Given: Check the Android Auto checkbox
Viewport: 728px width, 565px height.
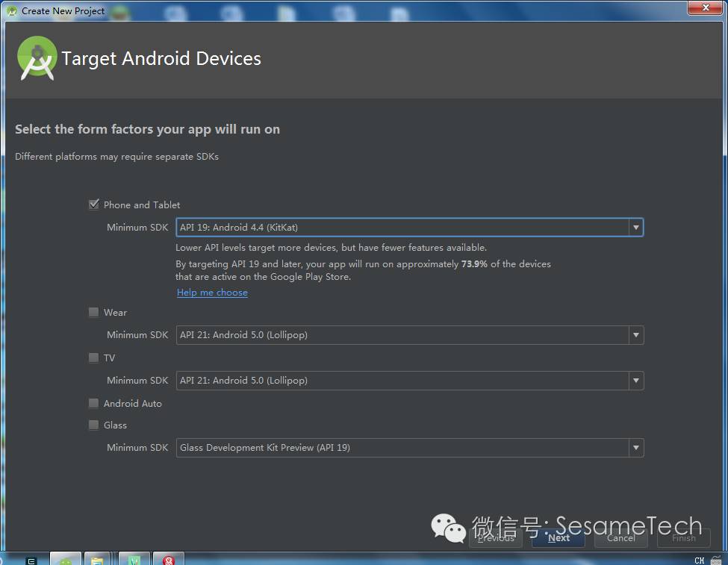Looking at the screenshot, I should (94, 403).
